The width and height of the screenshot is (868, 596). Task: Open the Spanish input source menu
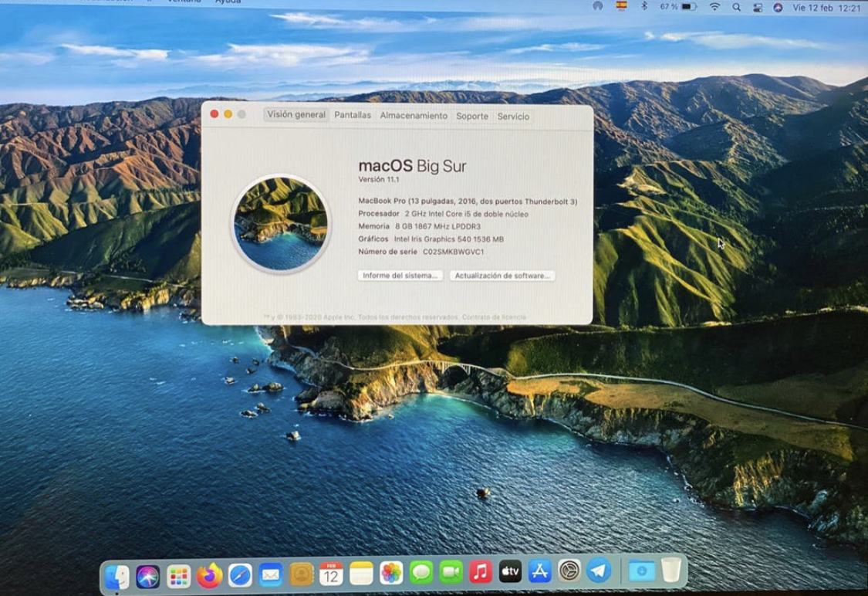[621, 6]
